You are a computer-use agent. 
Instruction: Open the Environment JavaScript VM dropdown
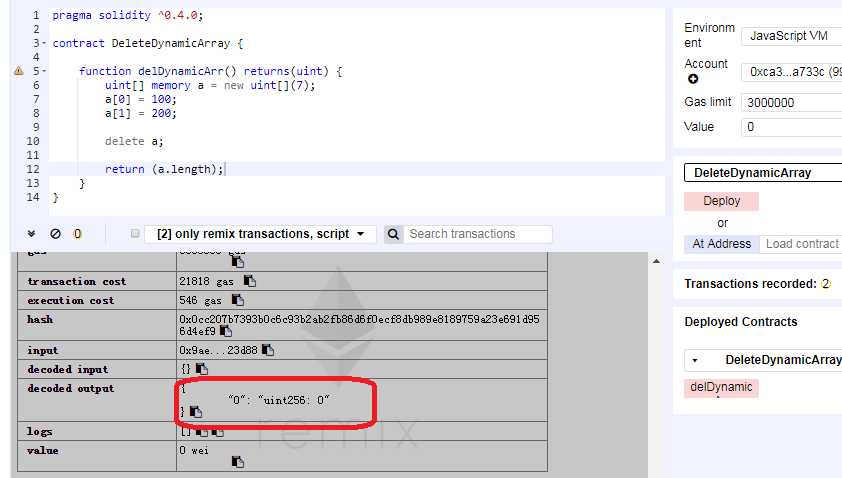coord(792,36)
